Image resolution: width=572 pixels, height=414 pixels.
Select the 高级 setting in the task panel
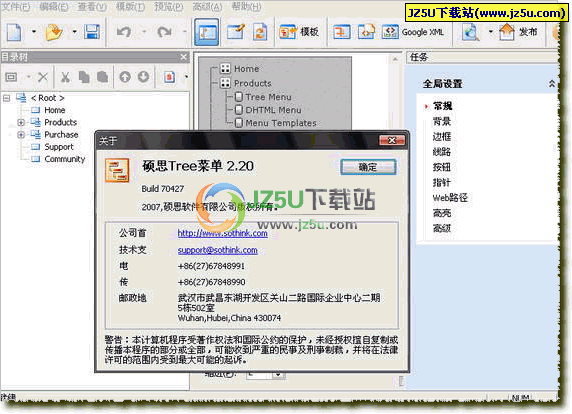[442, 228]
